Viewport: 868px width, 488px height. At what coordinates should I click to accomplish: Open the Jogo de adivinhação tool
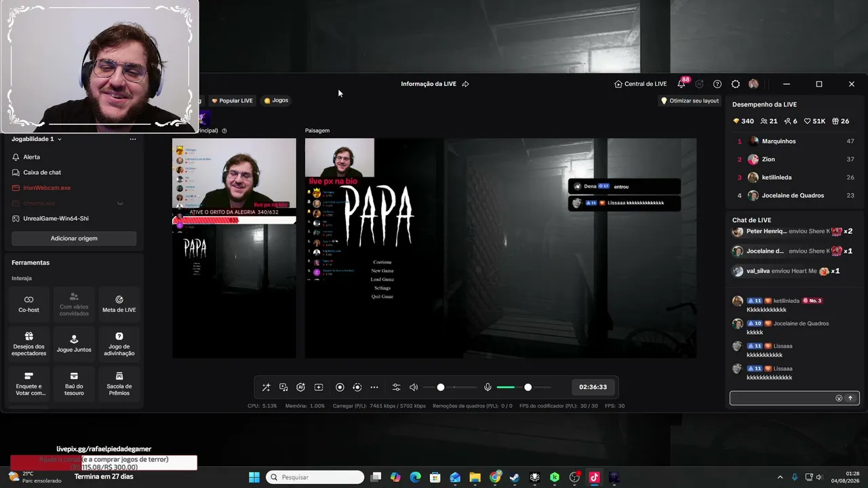(x=119, y=344)
